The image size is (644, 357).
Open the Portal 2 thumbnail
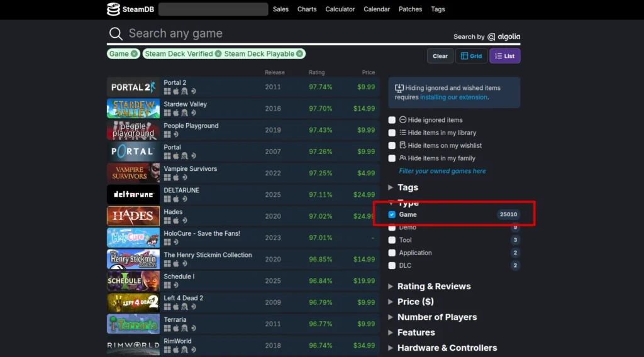133,87
